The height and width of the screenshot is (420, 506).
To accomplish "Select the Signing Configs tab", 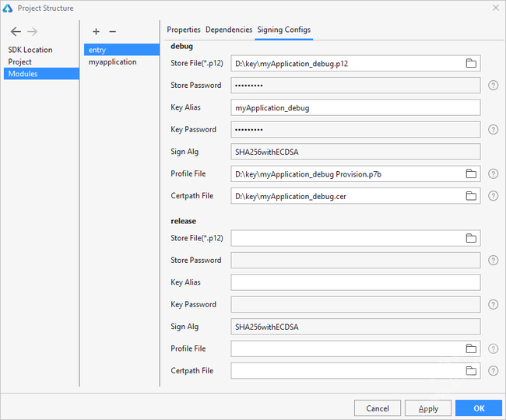I will click(283, 30).
